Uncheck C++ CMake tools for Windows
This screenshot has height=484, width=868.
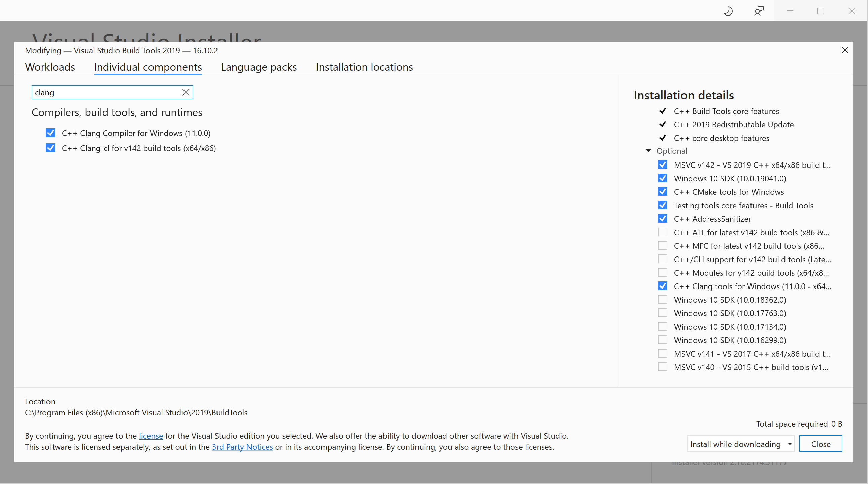pos(663,192)
